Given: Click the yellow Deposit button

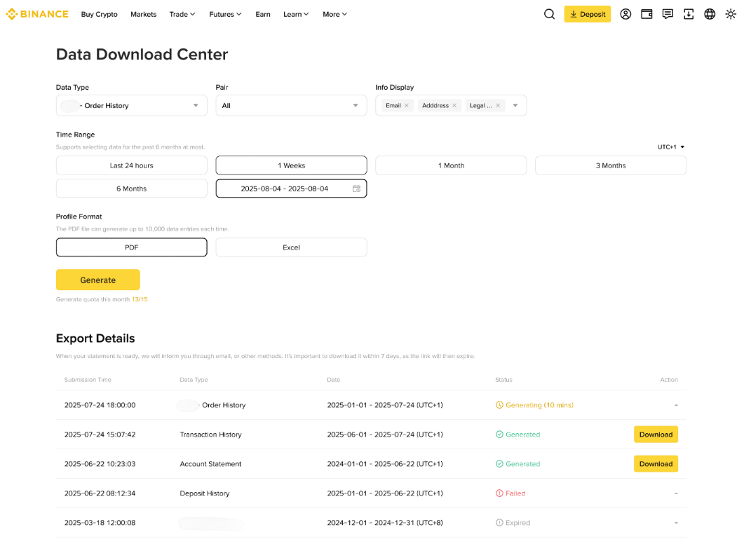Looking at the screenshot, I should click(588, 14).
